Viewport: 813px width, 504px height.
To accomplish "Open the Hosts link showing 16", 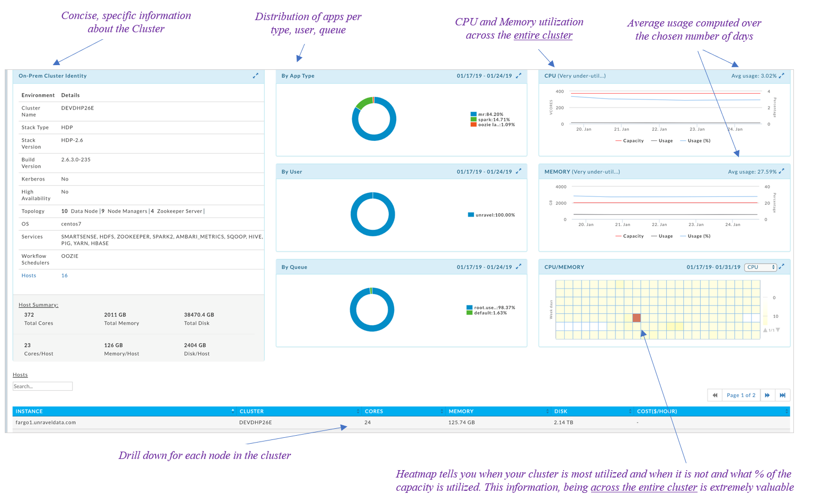I will 64,275.
